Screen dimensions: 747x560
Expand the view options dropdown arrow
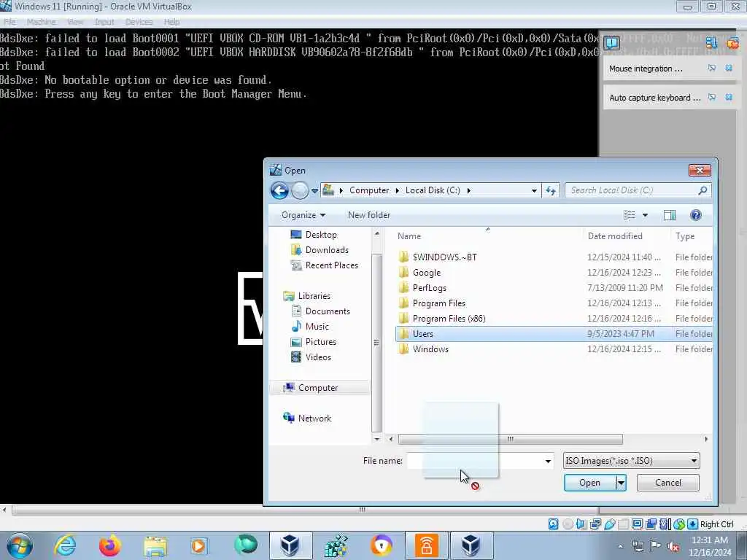pos(645,215)
